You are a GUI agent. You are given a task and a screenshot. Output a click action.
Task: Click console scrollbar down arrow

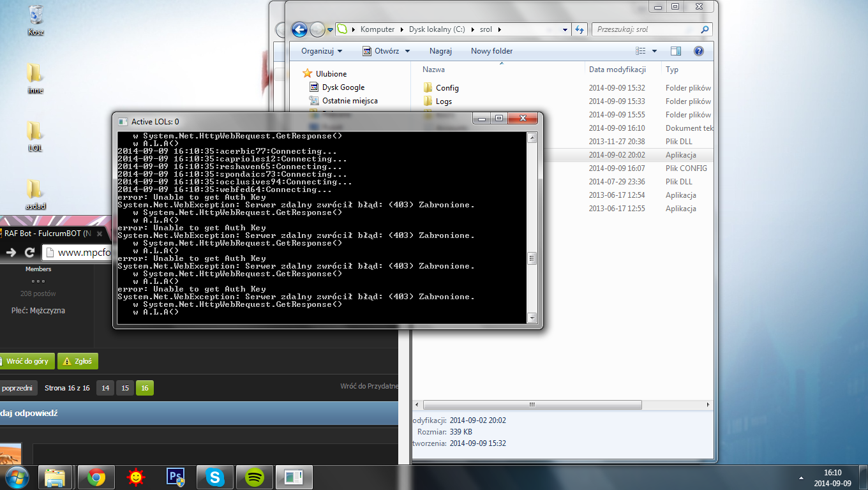pos(532,318)
